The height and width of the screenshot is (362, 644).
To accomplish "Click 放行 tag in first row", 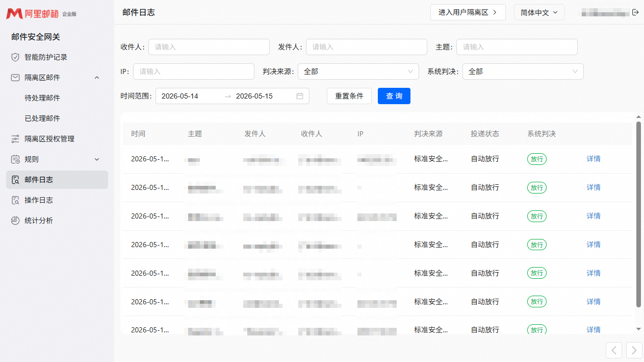I will 537,159.
